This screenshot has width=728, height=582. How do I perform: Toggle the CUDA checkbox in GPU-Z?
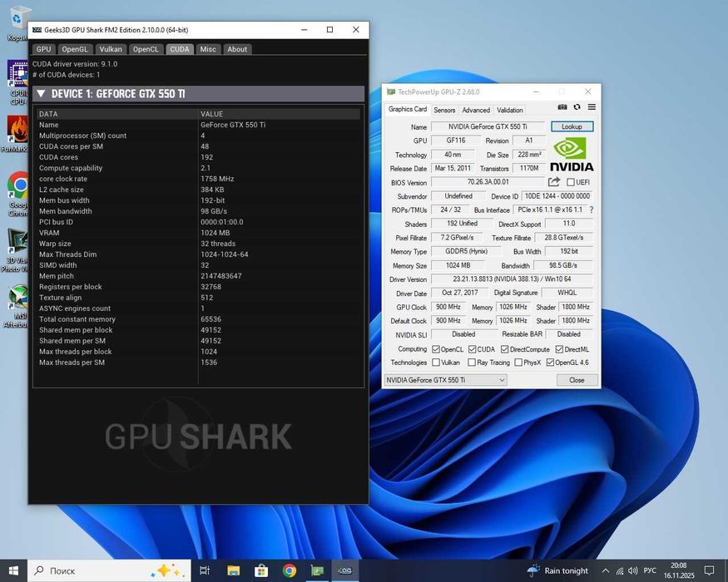(x=473, y=349)
